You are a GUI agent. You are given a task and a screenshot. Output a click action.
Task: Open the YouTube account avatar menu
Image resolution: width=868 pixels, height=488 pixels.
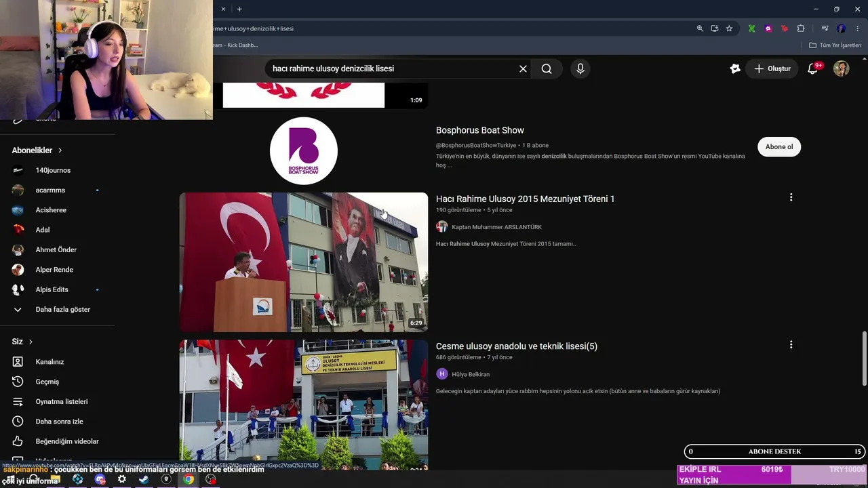click(841, 68)
